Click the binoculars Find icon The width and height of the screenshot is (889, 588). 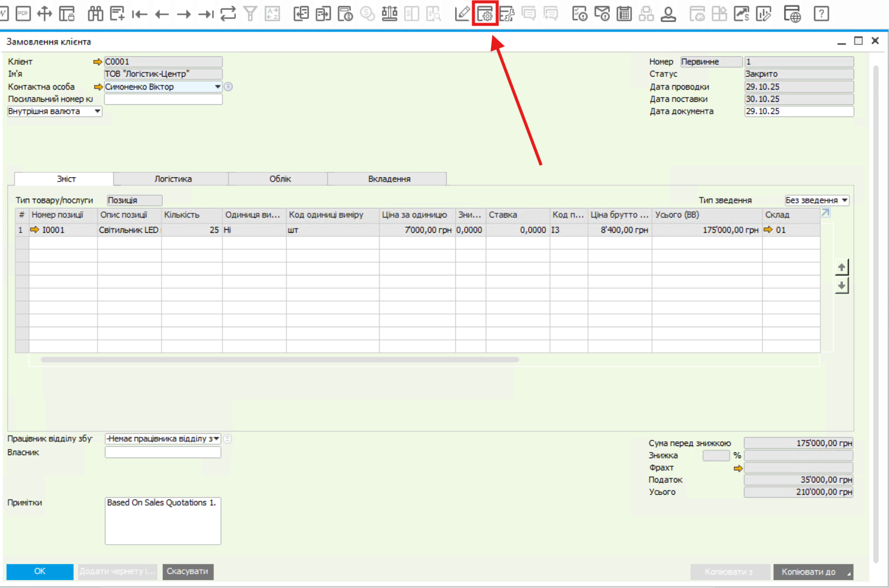(x=95, y=13)
